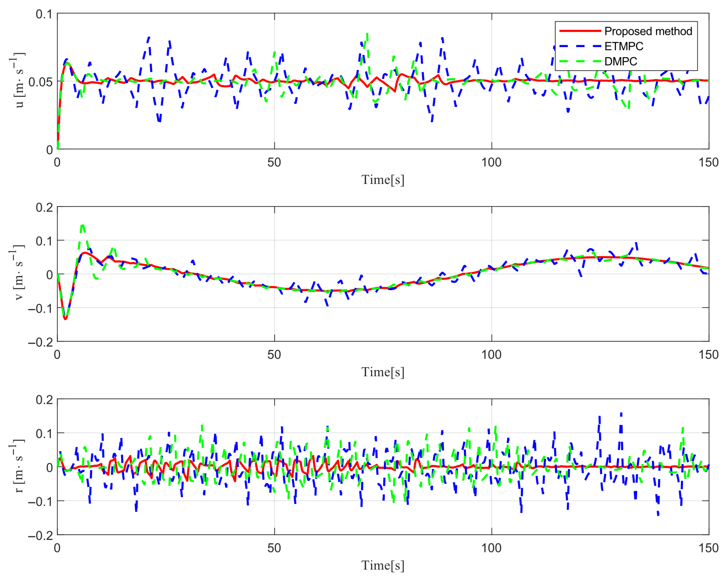Screen dimensions: 728x581
Task: Click the blue dashed ETMPC legend line
Action: coord(580,46)
